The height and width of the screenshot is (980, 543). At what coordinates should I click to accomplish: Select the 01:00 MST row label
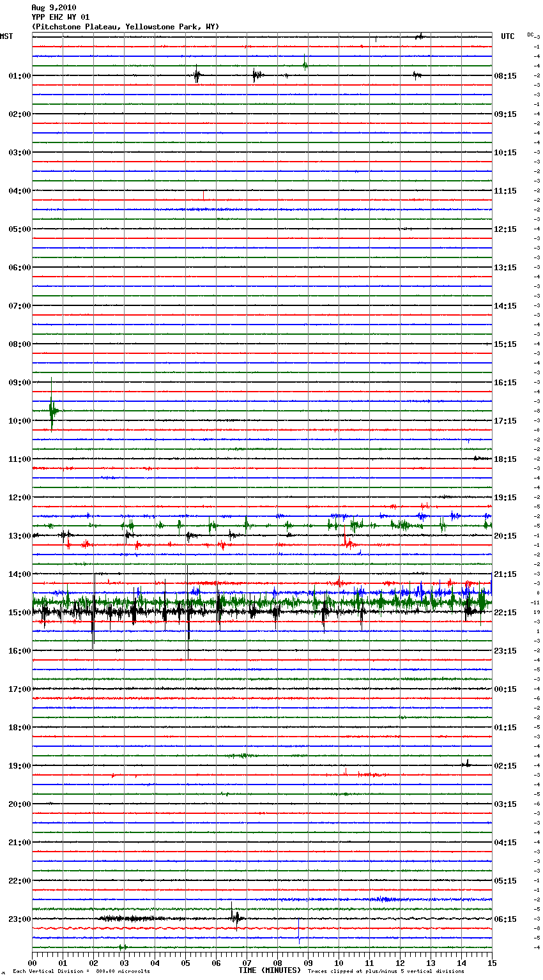[20, 76]
